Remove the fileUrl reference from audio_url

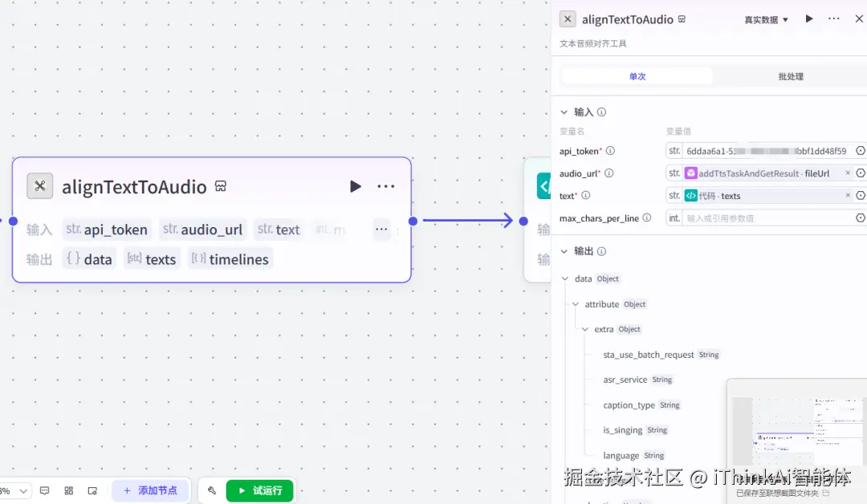coord(848,173)
